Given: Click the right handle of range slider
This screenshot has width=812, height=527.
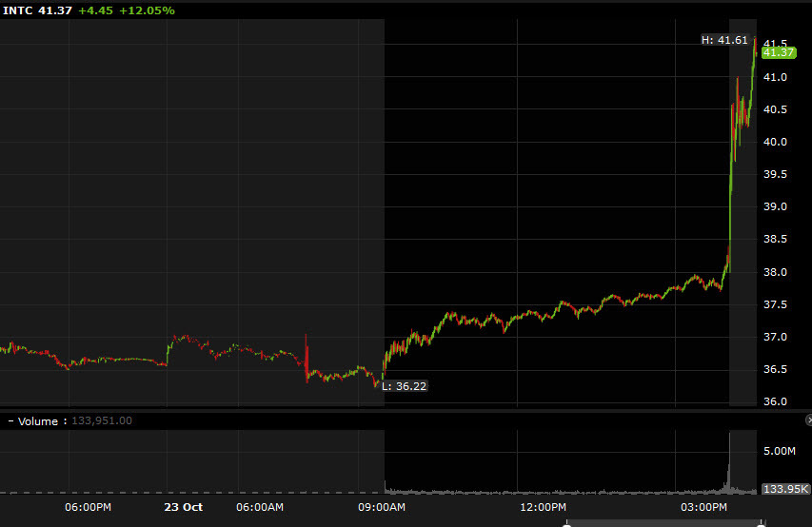Looking at the screenshot, I should point(761,522).
